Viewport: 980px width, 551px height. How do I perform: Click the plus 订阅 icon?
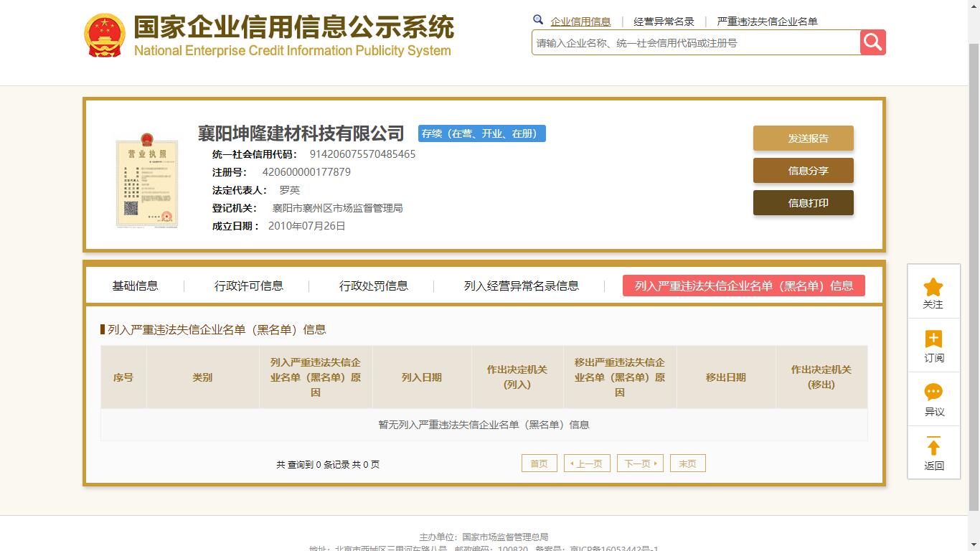pos(933,339)
